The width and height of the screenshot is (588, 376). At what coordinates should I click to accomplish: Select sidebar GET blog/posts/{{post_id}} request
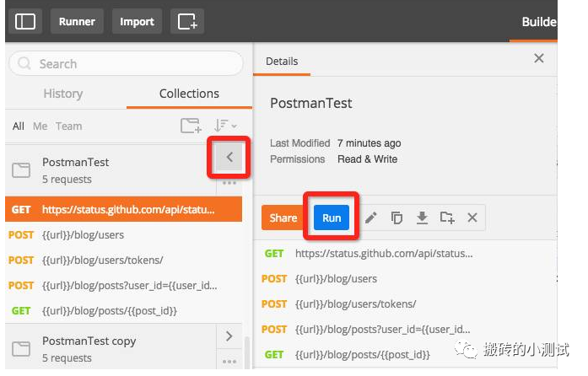(124, 311)
